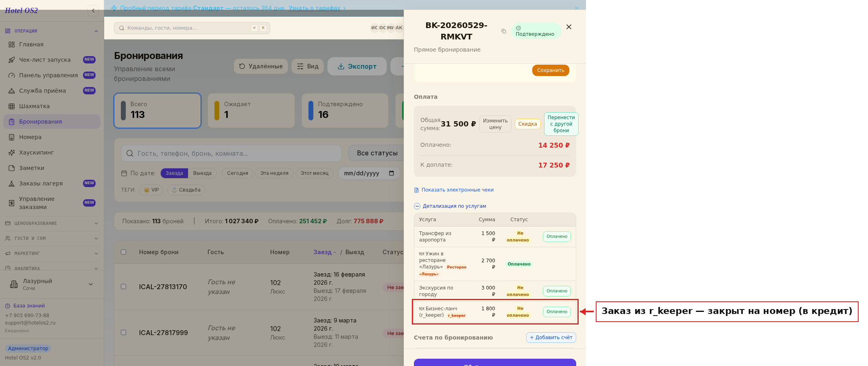868x366 pixels.
Task: Expand the ГОСТИ И CRM section
Action: [52, 238]
